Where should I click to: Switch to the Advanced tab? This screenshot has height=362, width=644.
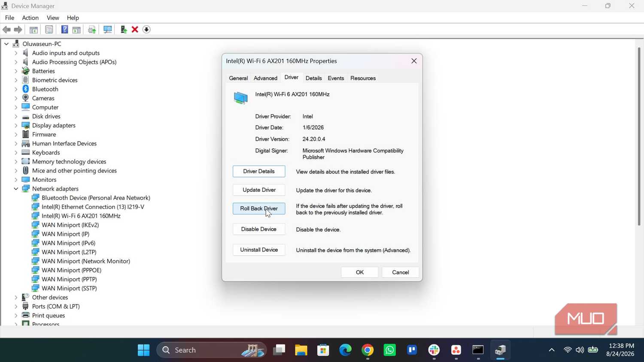[265, 78]
